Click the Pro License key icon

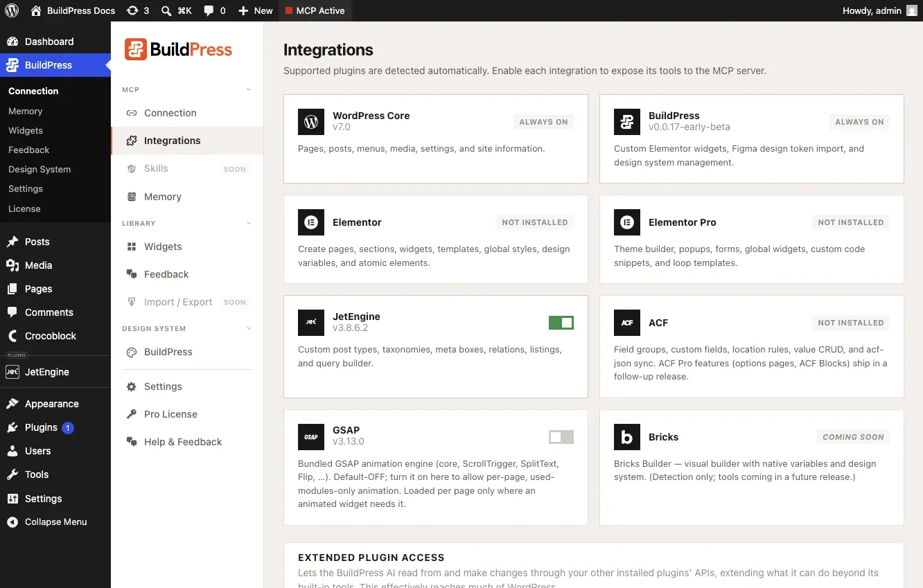click(x=132, y=414)
